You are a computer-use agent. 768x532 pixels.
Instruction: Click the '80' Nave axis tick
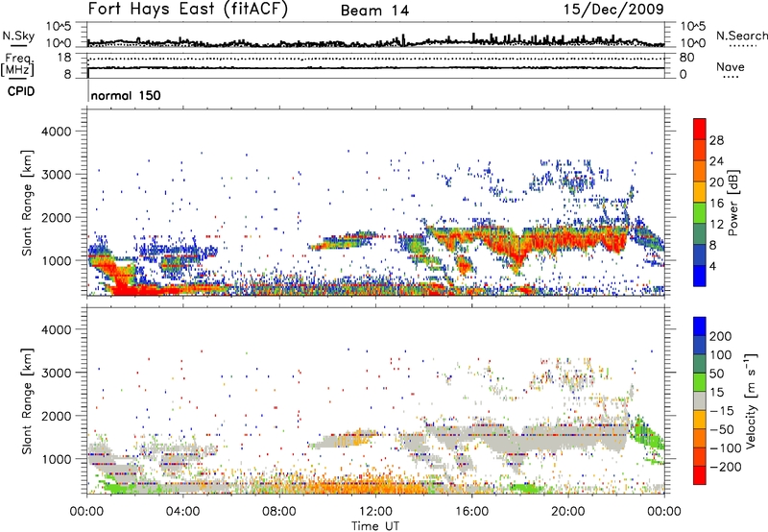686,58
